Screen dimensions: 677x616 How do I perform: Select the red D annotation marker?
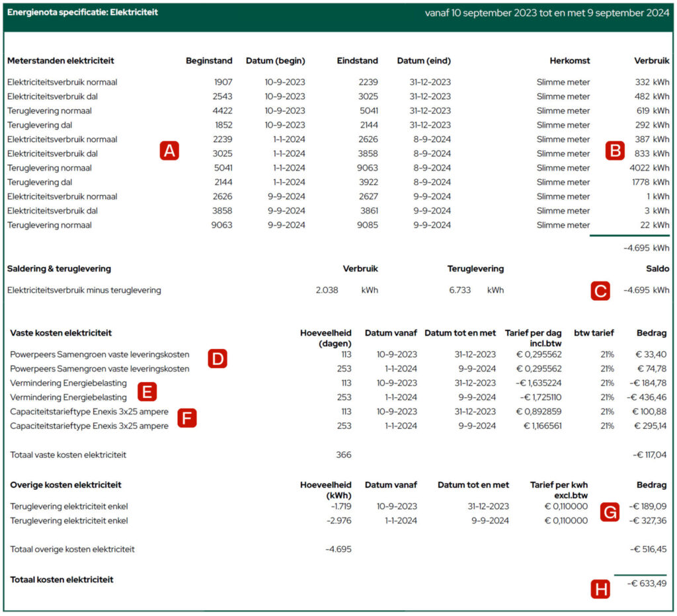tap(217, 358)
